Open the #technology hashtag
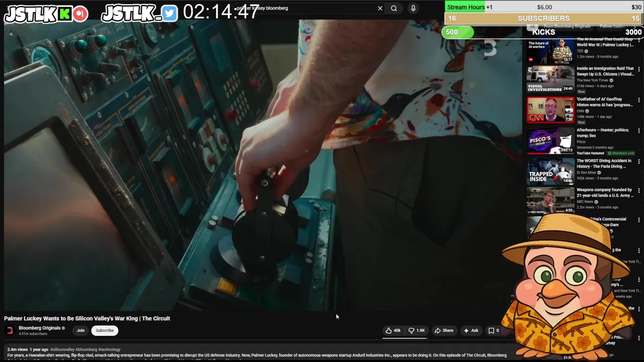The width and height of the screenshot is (644, 362). pyautogui.click(x=109, y=349)
